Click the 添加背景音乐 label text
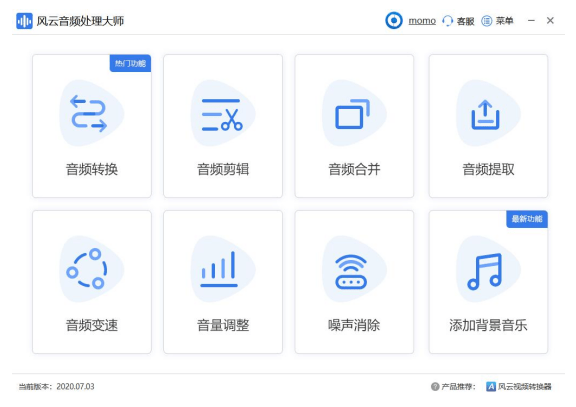 [x=488, y=325]
